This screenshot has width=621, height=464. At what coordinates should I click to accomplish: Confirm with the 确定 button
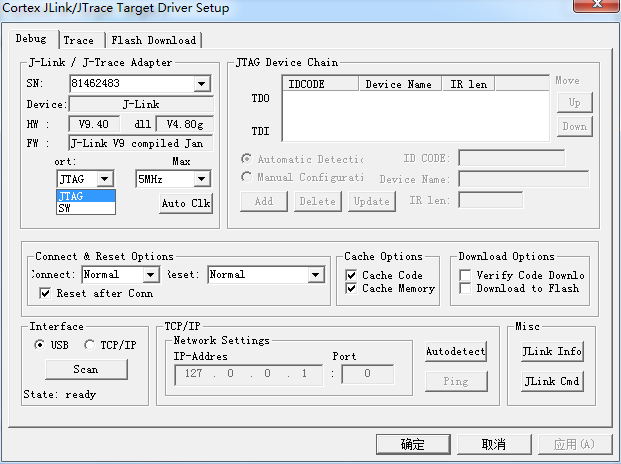(x=413, y=444)
